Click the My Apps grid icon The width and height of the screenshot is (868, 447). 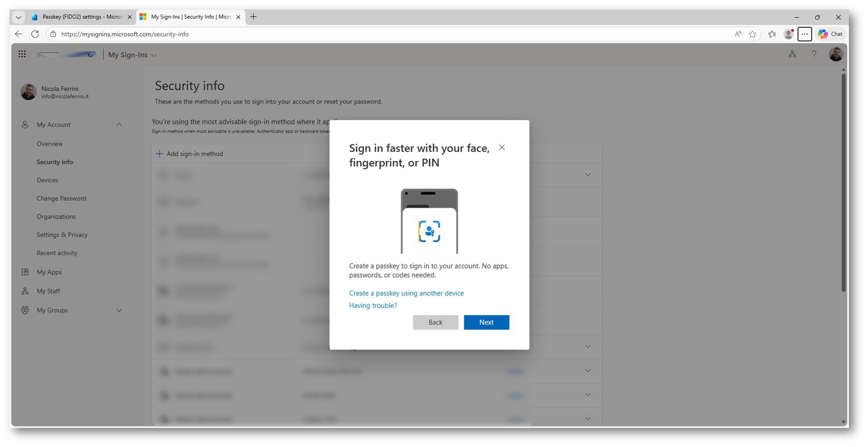25,272
